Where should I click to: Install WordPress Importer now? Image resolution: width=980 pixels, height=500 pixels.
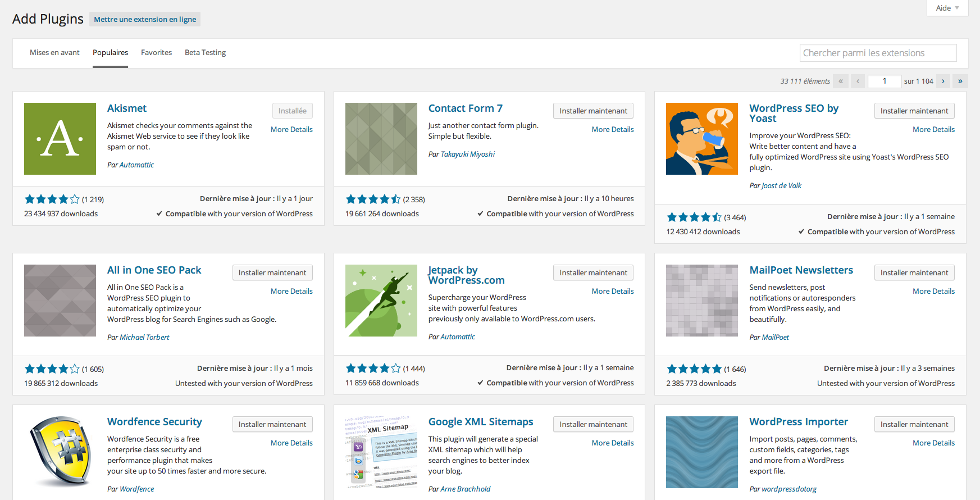(x=914, y=424)
